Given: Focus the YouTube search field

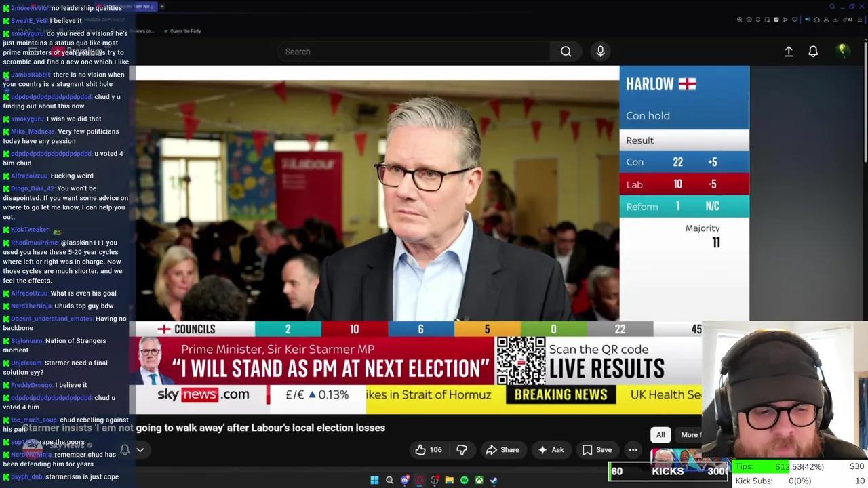Looking at the screenshot, I should (414, 52).
